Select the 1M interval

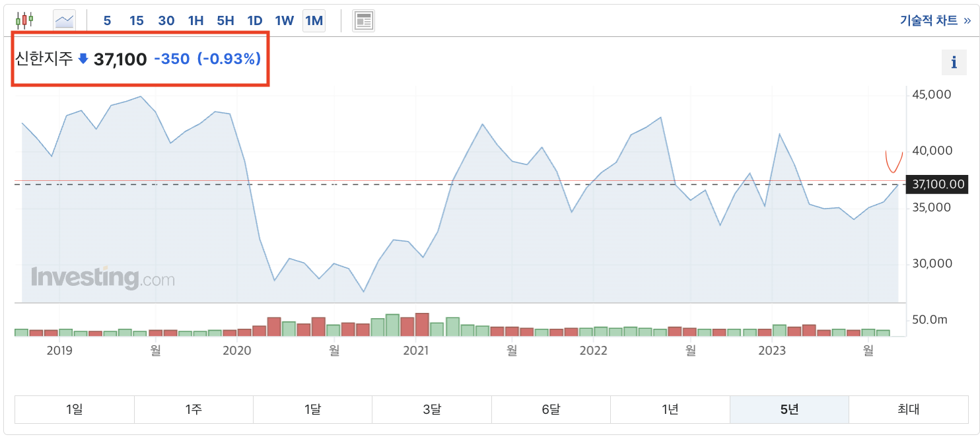tap(314, 20)
